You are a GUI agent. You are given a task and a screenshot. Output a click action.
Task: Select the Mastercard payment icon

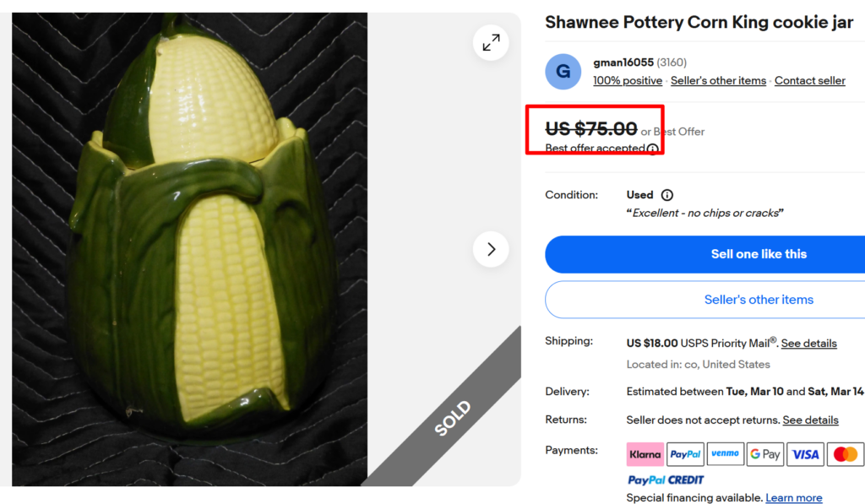click(x=845, y=454)
